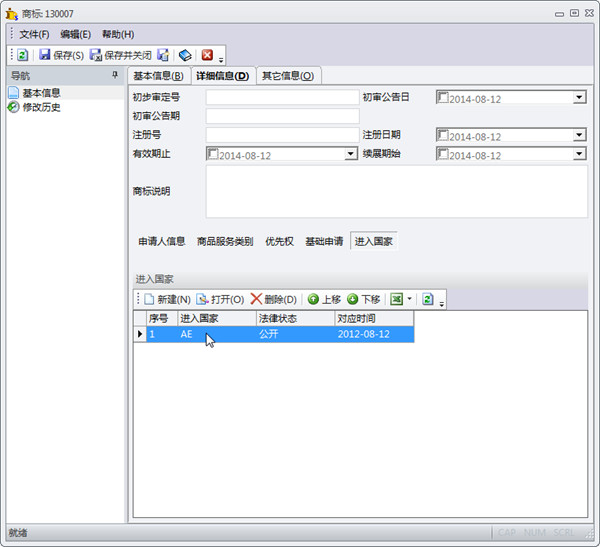Click the 对应时间 column header

374,318
